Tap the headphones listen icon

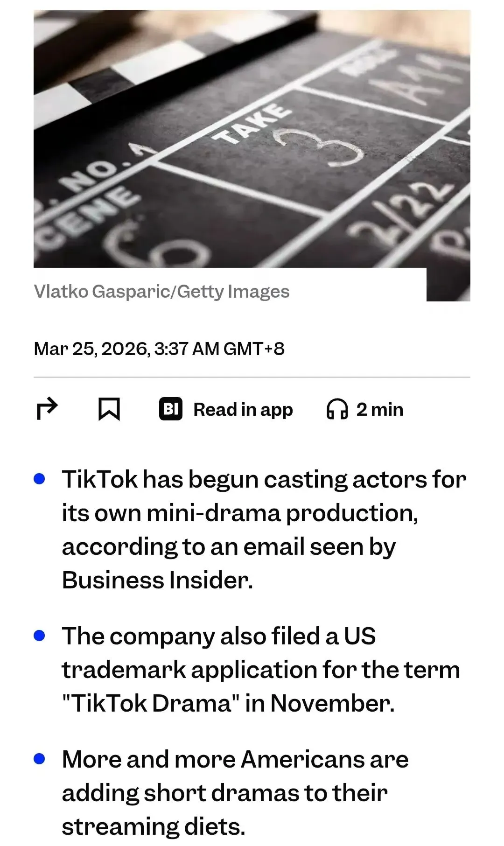coord(337,409)
